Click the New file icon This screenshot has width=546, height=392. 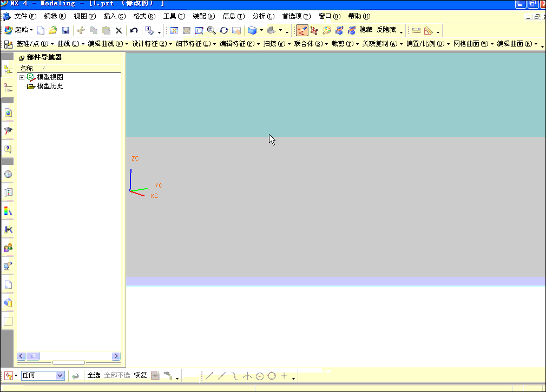tap(41, 30)
